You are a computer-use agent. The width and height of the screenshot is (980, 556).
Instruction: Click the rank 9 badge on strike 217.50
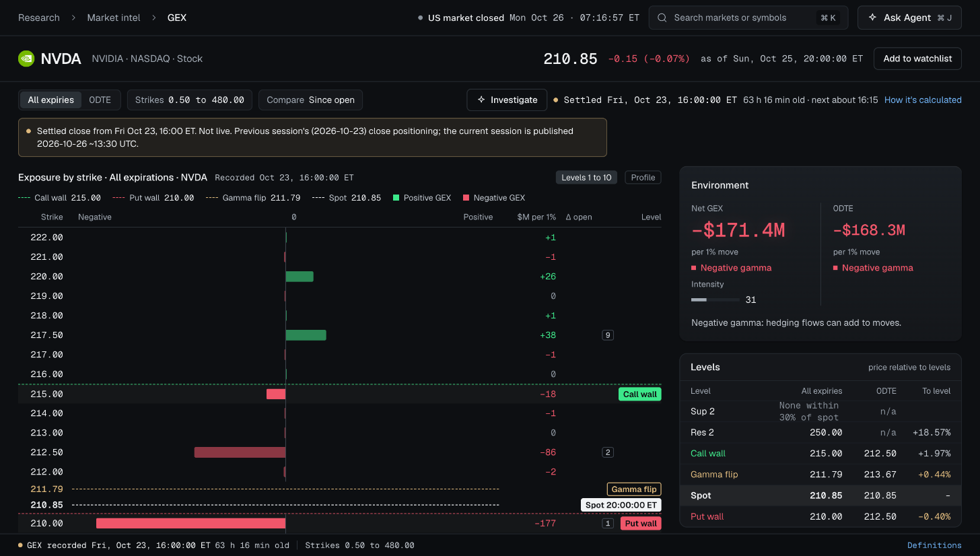click(x=608, y=335)
